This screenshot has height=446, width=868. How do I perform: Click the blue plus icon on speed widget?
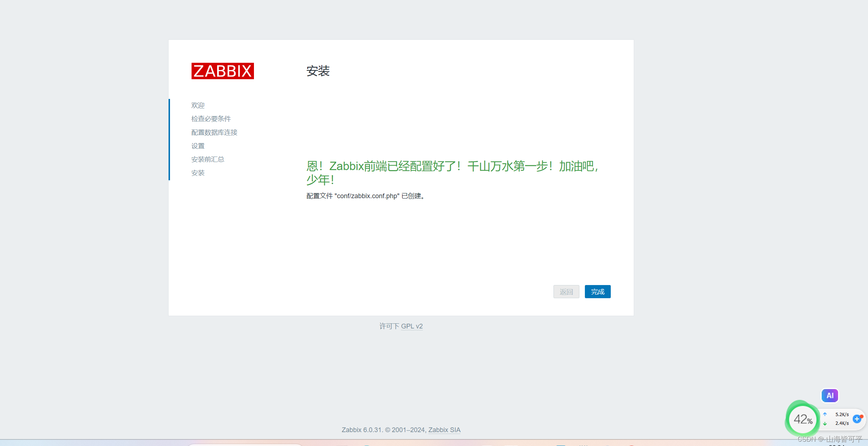click(857, 419)
